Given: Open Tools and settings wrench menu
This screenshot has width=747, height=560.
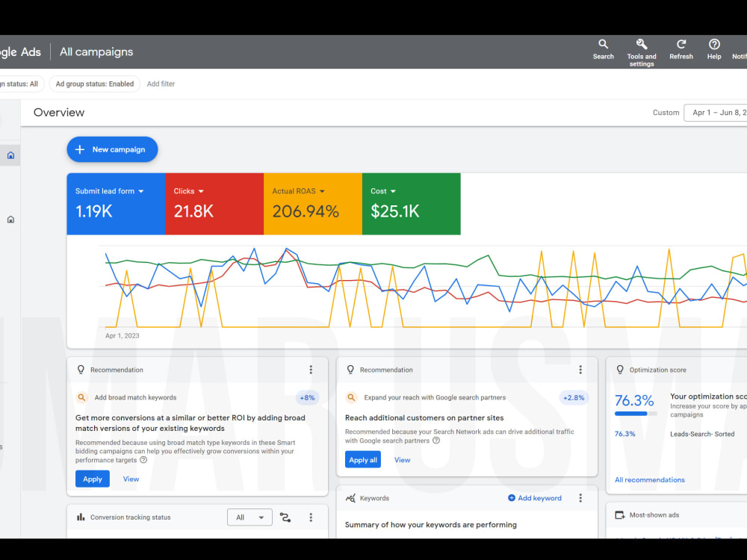Looking at the screenshot, I should point(641,52).
